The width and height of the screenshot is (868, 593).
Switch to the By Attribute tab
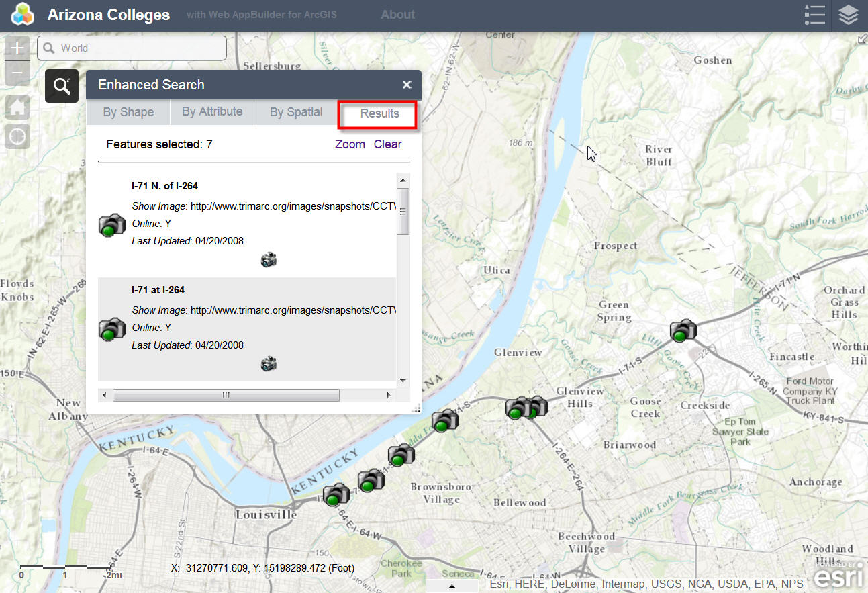point(212,112)
